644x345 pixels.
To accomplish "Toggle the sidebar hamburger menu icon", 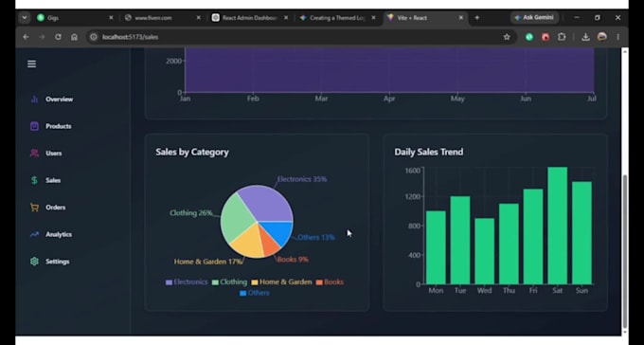I will pos(31,64).
